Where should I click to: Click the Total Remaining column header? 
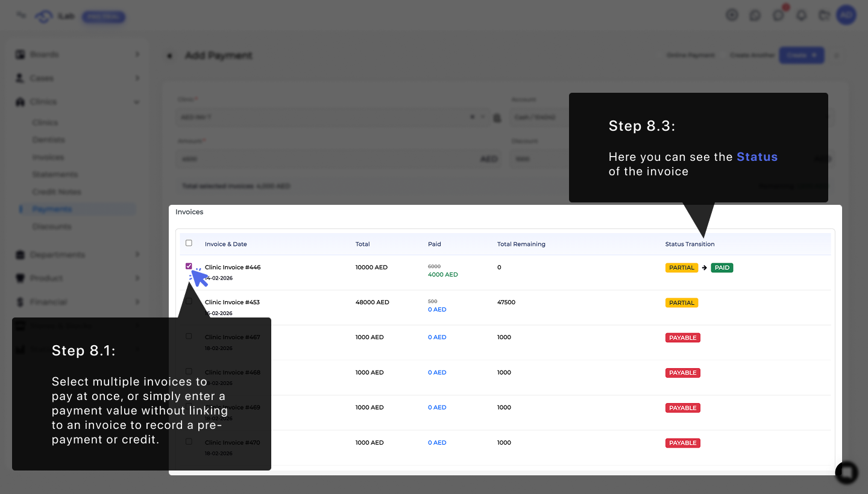[521, 245]
